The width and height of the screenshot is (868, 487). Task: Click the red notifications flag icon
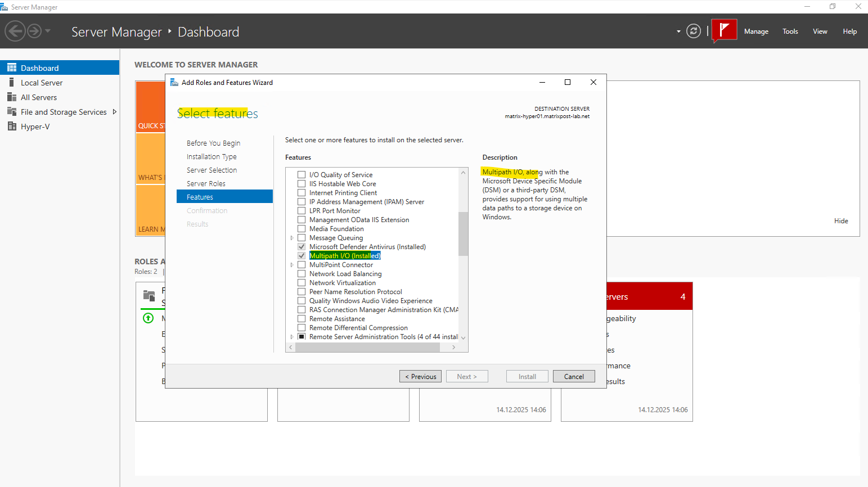click(725, 30)
